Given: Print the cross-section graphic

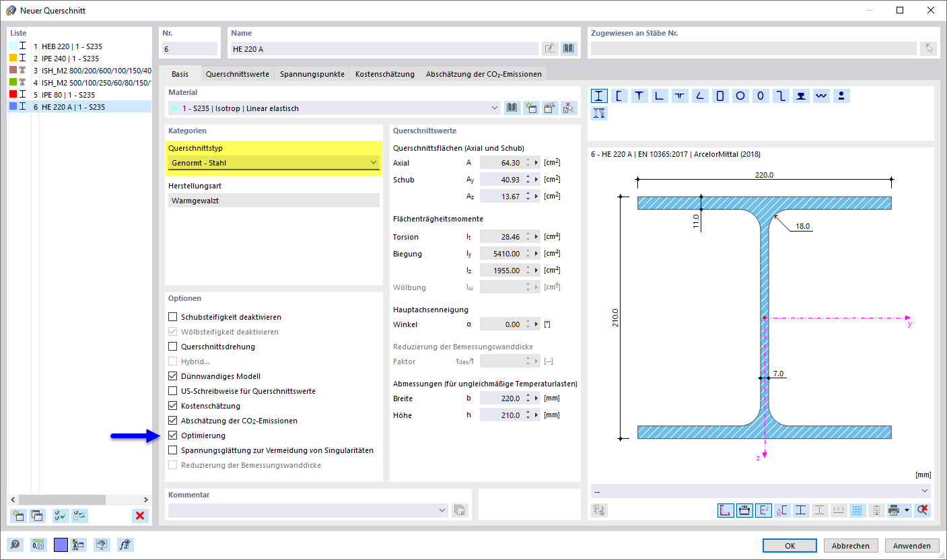Looking at the screenshot, I should (x=894, y=510).
